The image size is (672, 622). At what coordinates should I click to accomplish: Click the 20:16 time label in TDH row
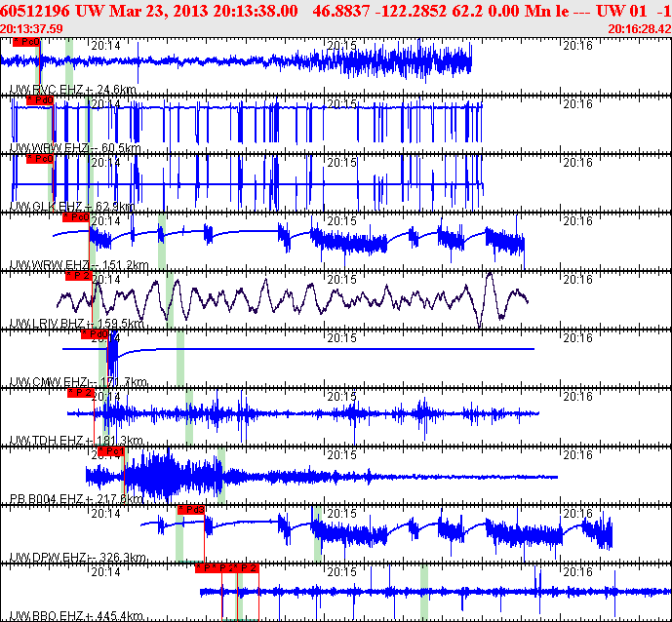click(x=577, y=397)
